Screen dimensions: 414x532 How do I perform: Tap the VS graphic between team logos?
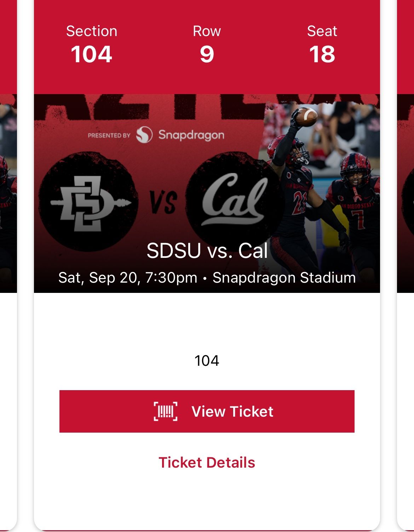click(x=163, y=202)
